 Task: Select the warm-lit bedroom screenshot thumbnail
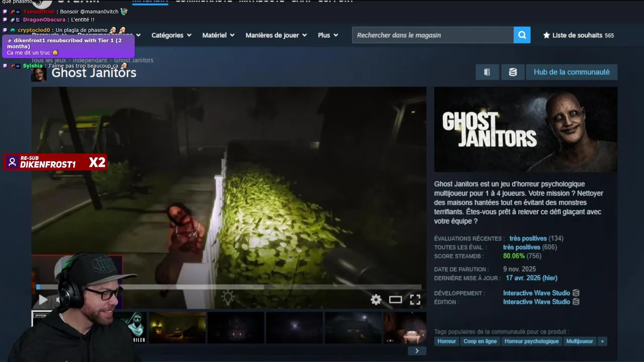[177, 328]
